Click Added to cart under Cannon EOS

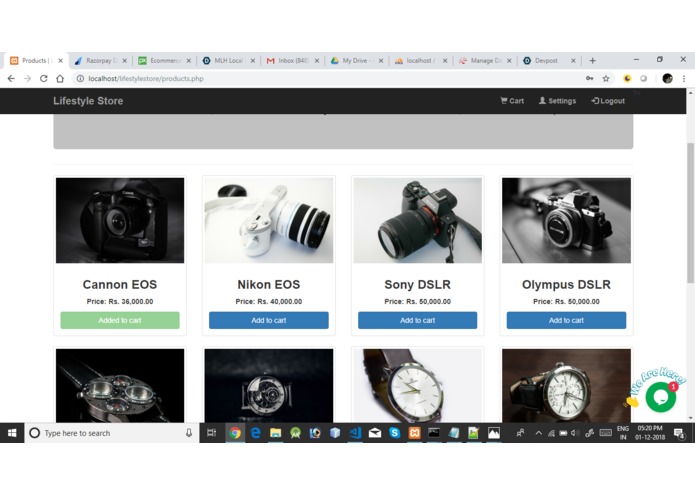pos(120,320)
